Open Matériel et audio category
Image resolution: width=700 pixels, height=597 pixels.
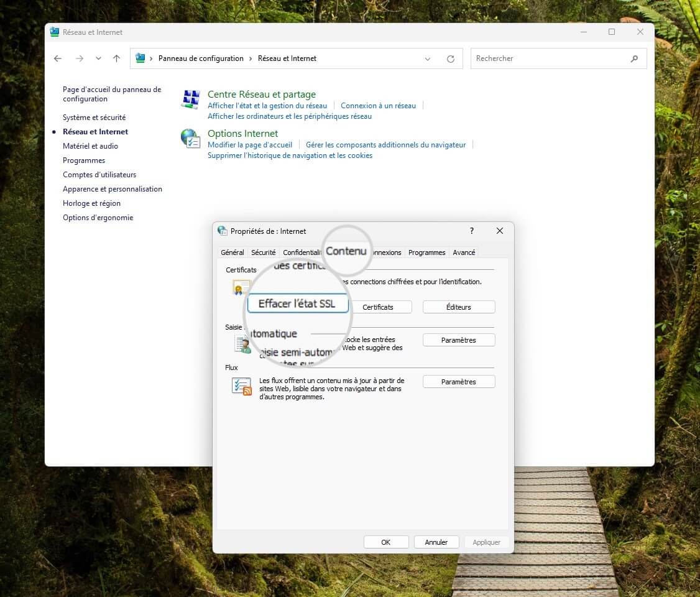click(90, 146)
